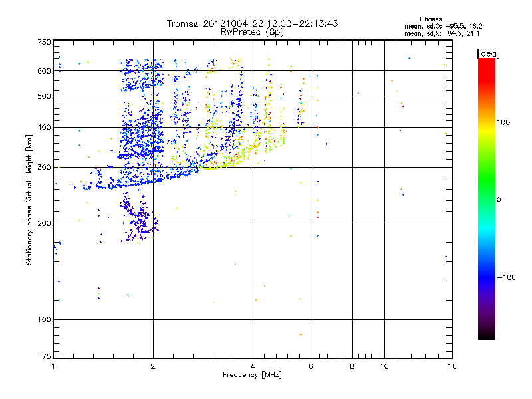Click the y-axis tick label '750'

[x=44, y=42]
